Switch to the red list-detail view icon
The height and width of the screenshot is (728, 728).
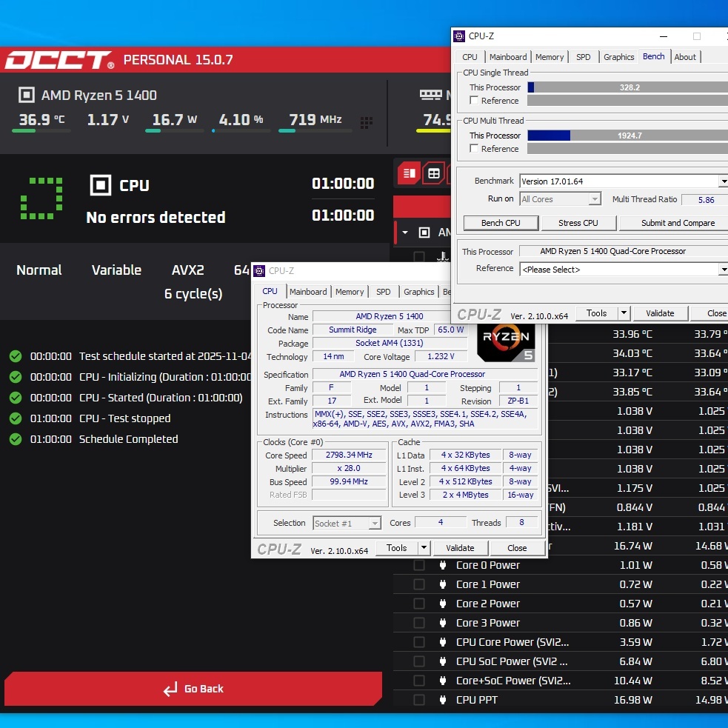(410, 173)
